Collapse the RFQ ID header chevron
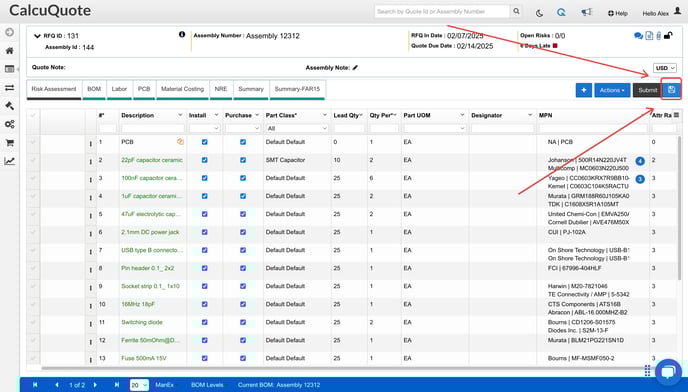The height and width of the screenshot is (392, 688). (37, 36)
